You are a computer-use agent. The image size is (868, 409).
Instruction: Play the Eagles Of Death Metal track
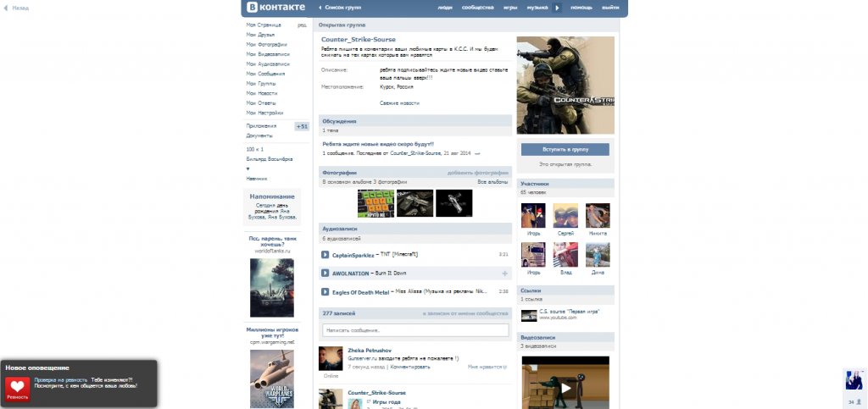coord(325,292)
